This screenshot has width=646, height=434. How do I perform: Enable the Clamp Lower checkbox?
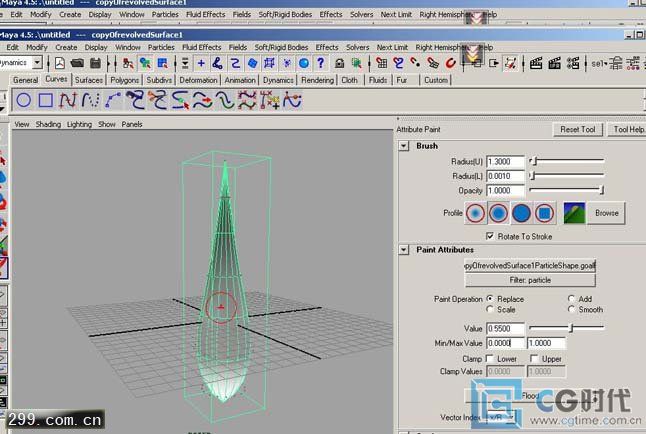click(490, 358)
